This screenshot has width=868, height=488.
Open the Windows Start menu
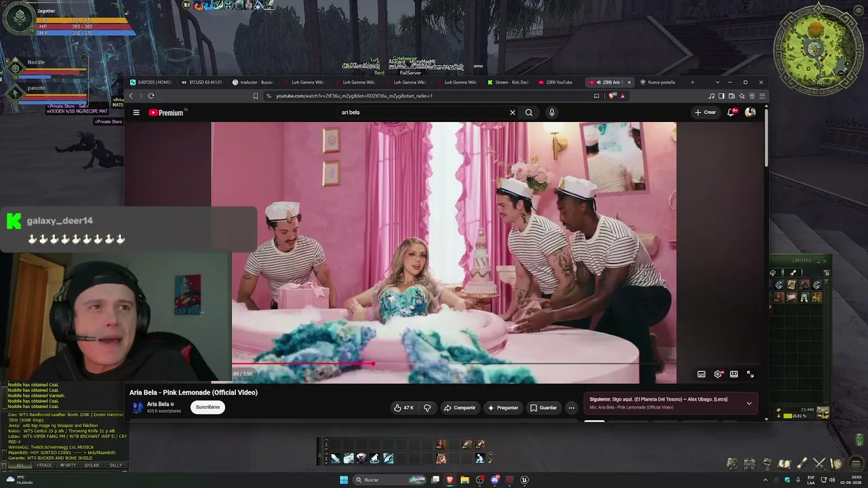click(344, 480)
